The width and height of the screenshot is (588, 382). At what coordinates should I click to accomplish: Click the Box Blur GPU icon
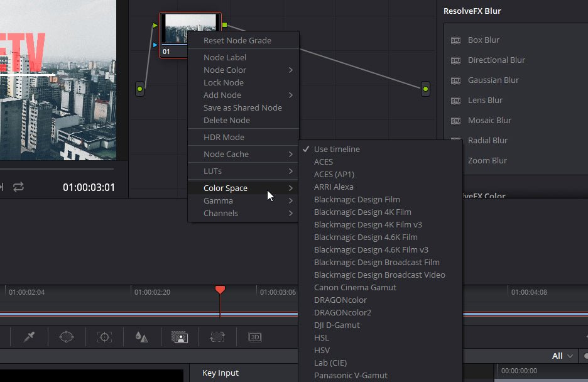pos(455,40)
